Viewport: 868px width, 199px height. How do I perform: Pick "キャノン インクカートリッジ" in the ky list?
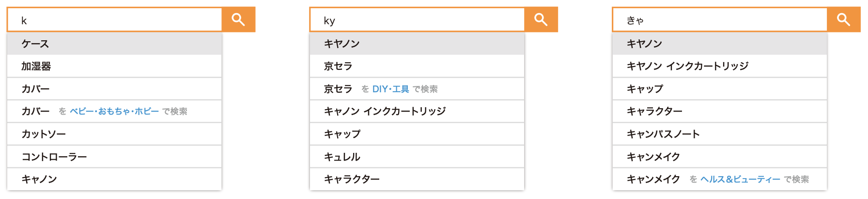(417, 111)
